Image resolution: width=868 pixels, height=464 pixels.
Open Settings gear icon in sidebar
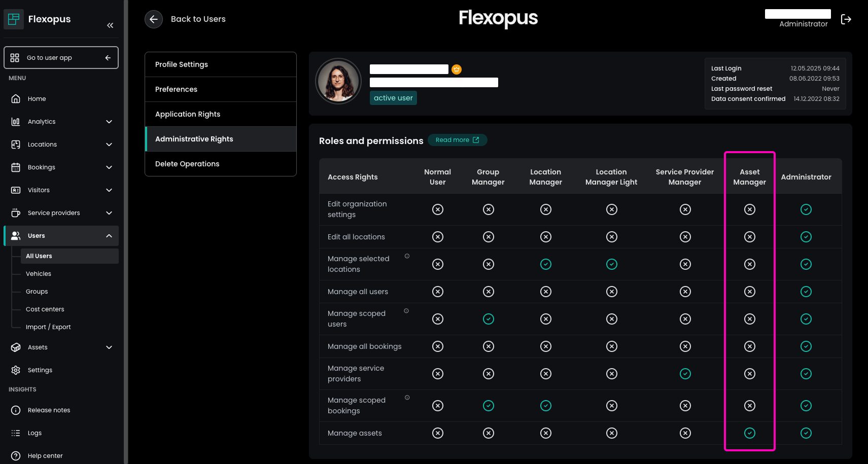coord(16,370)
